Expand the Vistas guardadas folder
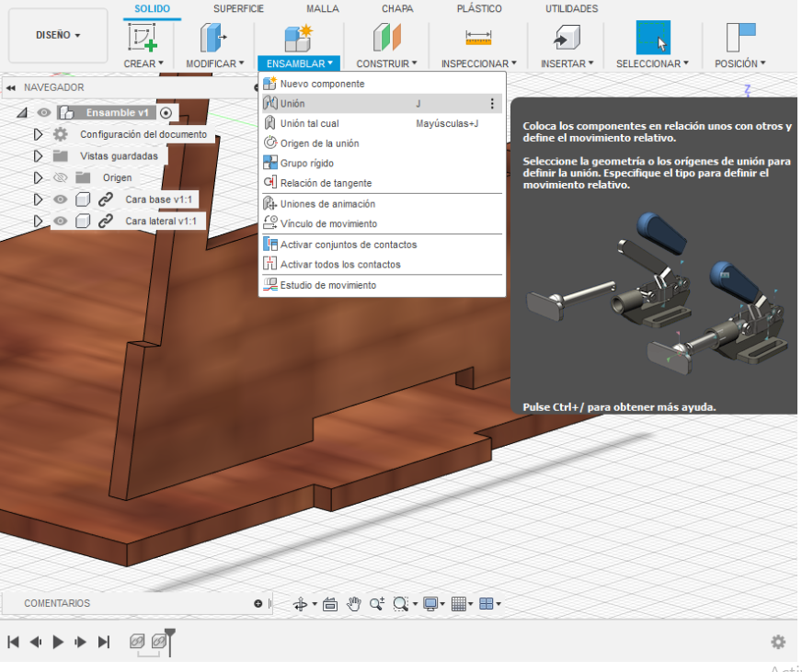802x672 pixels. pos(38,156)
